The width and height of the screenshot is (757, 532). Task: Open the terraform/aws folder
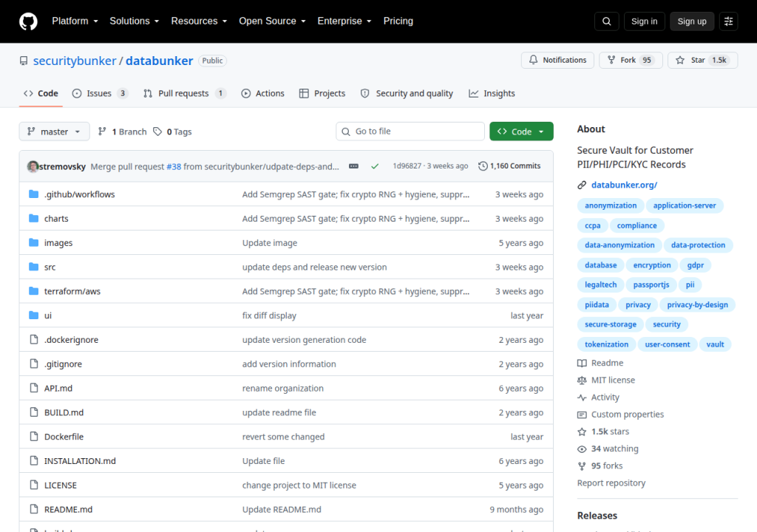point(72,291)
